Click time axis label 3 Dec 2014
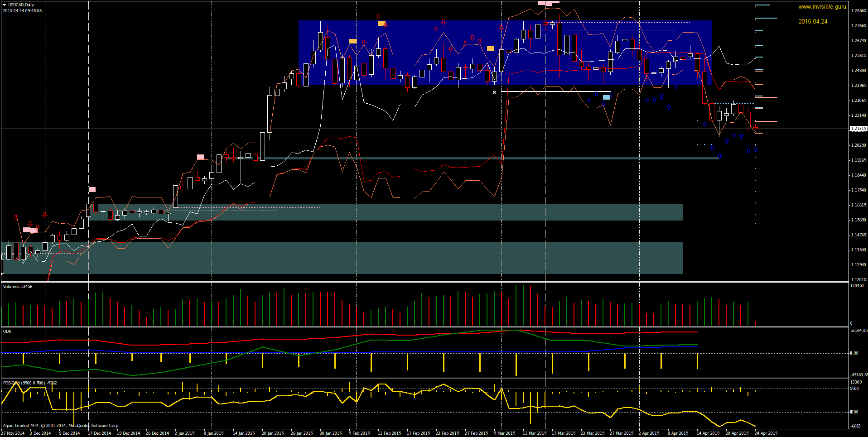 pos(40,433)
